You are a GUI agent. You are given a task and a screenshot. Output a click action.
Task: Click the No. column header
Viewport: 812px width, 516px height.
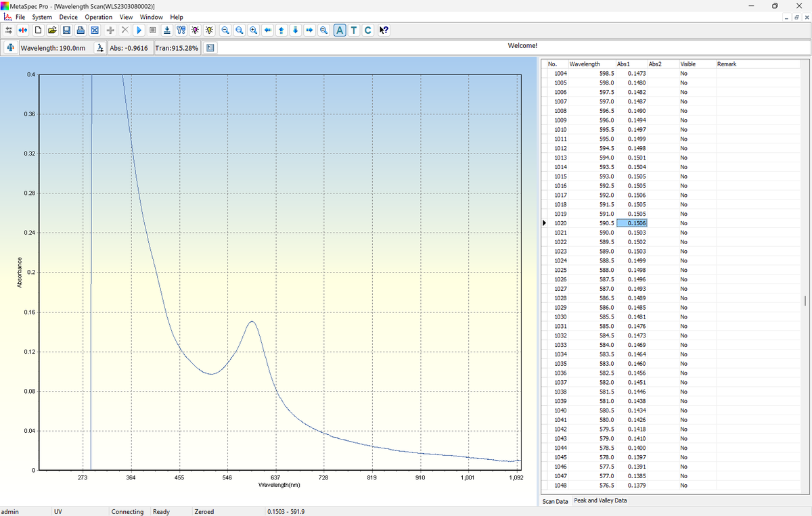pos(557,64)
